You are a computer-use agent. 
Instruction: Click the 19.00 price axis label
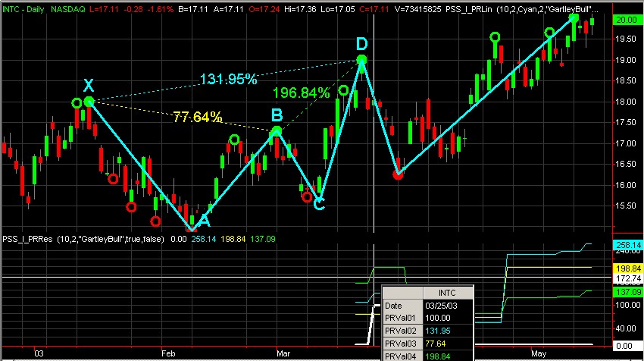pos(626,60)
